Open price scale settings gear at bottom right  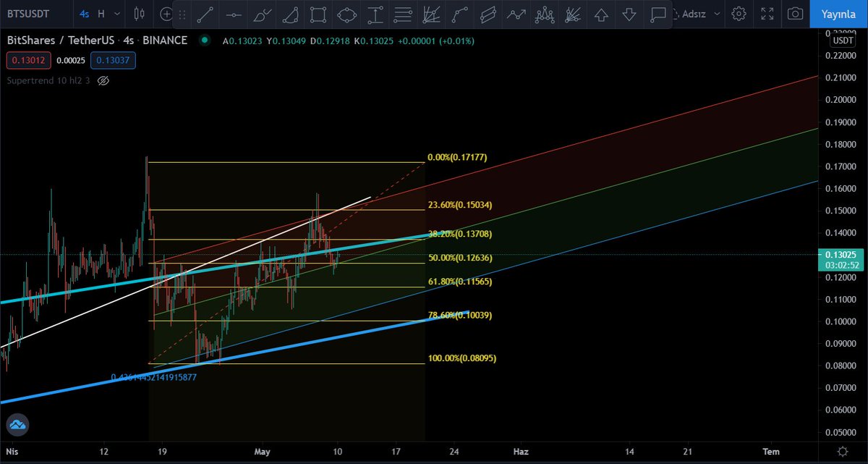[843, 451]
